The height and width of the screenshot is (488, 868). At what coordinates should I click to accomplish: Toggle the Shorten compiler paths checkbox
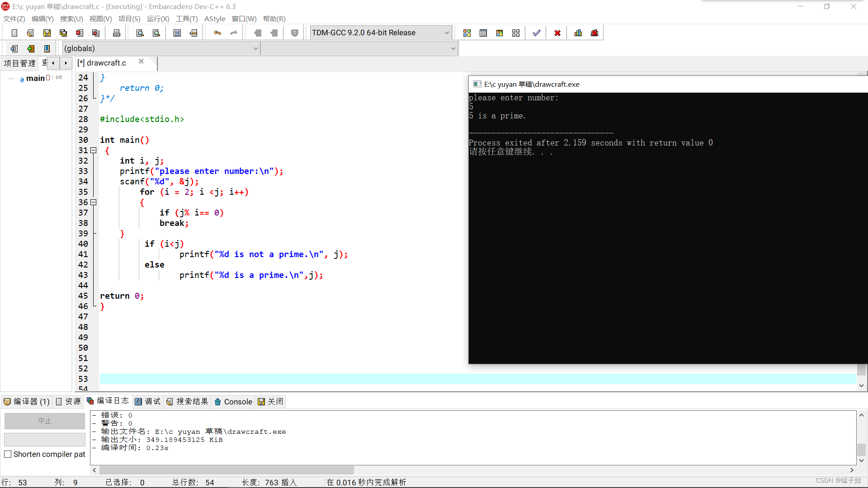point(8,454)
